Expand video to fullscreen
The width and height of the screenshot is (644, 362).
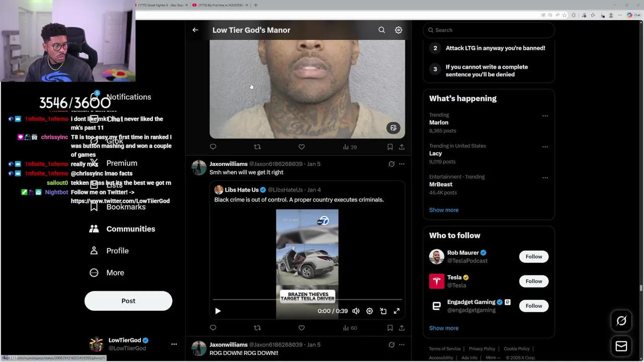tap(396, 311)
